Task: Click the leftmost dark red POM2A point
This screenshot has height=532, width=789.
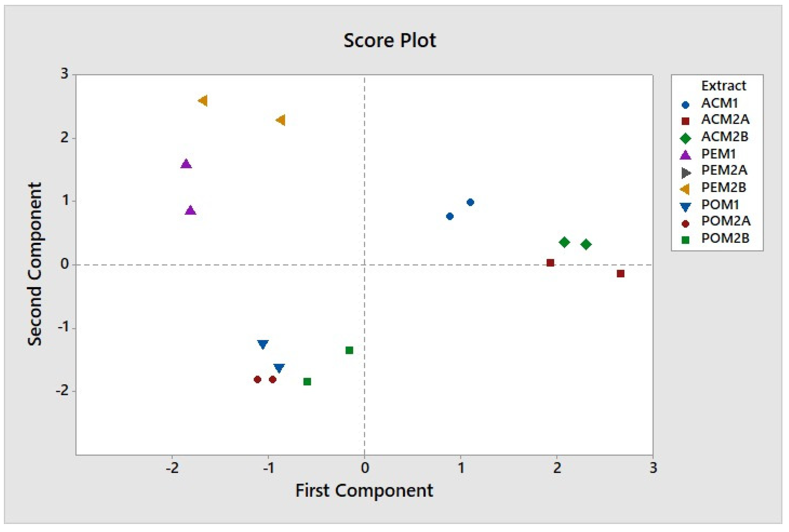Action: tap(257, 379)
